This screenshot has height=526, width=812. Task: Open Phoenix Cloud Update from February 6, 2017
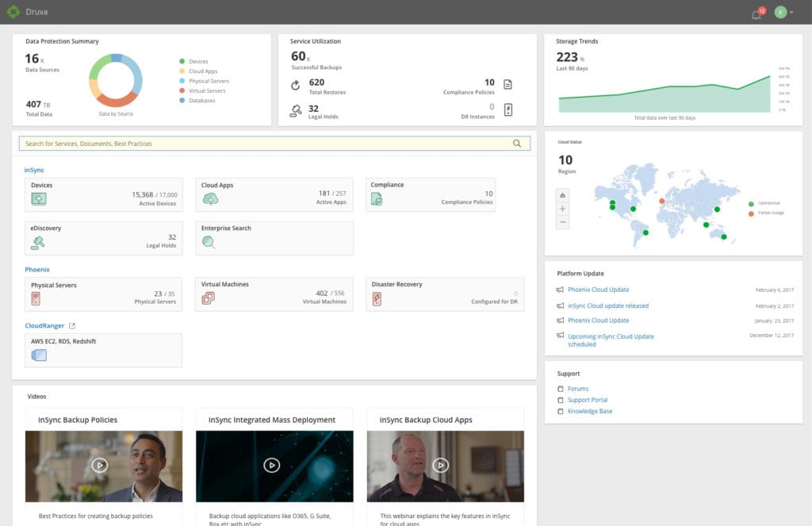point(598,290)
